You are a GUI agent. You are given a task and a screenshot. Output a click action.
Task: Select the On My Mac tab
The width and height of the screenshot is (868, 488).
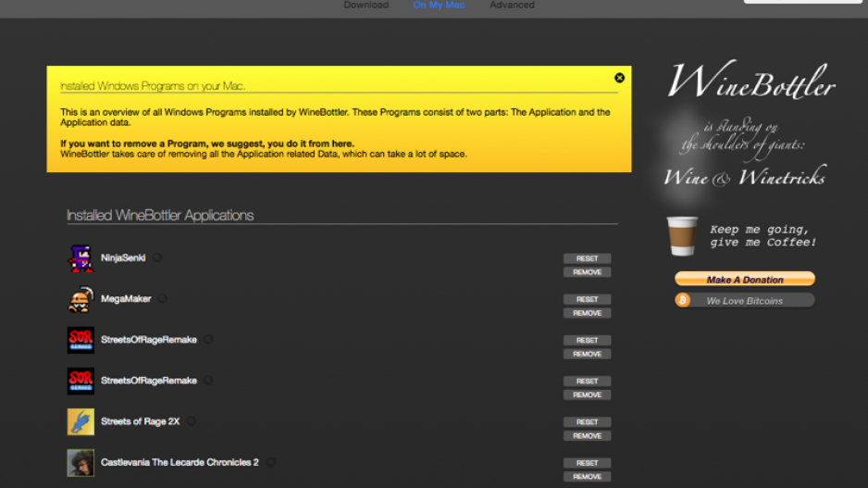tap(439, 5)
